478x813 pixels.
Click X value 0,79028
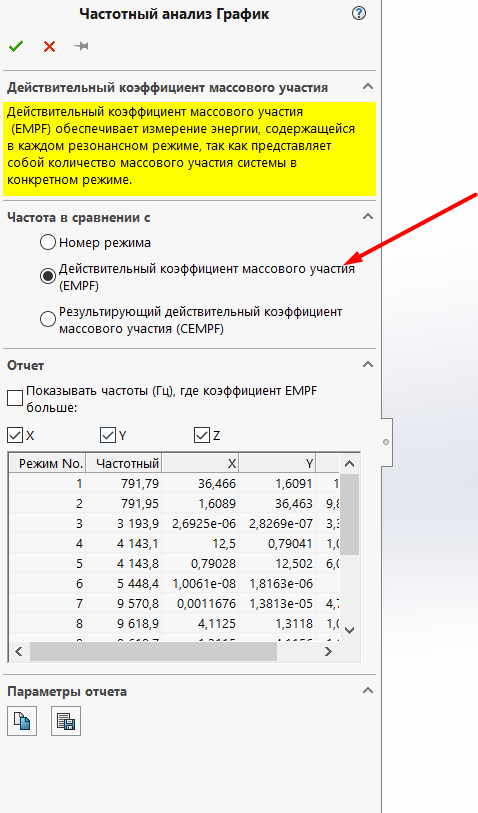[x=200, y=564]
